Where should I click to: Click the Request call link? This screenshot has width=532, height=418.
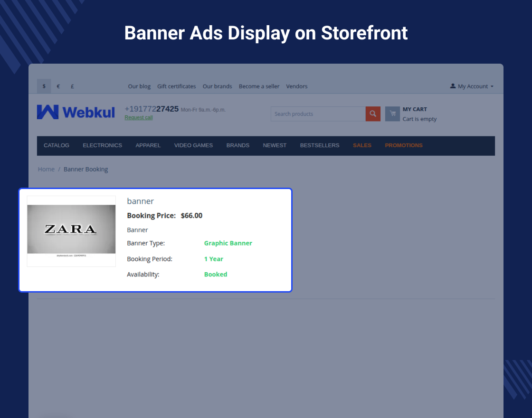pyautogui.click(x=139, y=117)
